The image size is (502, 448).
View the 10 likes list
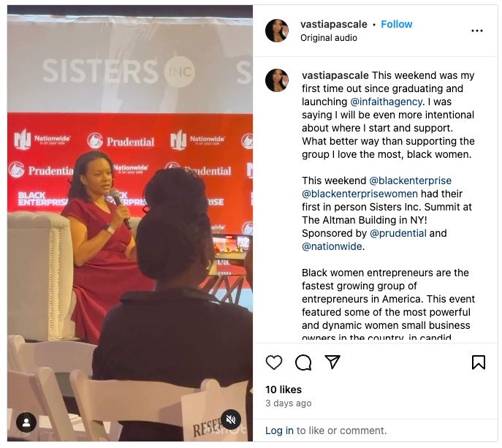click(x=284, y=390)
